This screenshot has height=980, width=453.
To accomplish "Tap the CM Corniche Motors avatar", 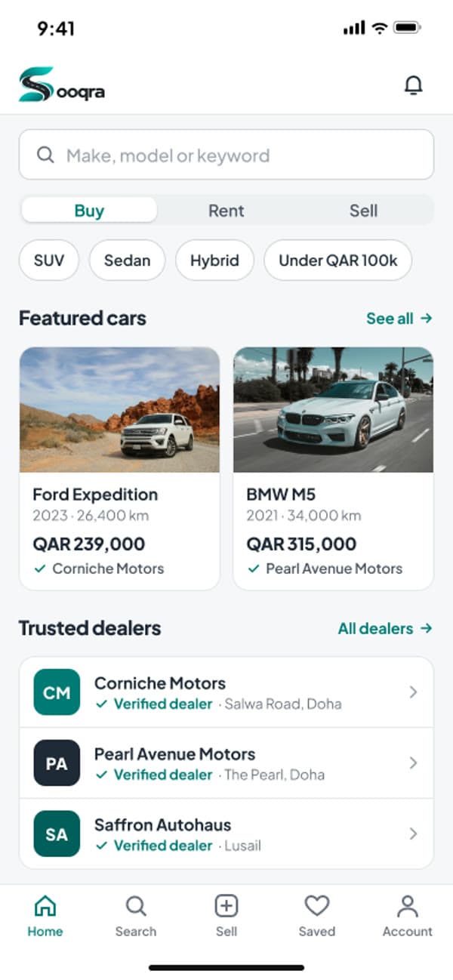I will 57,692.
